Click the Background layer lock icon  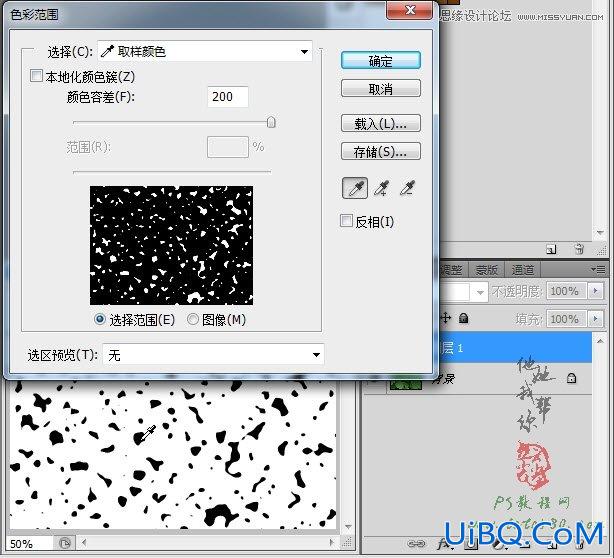[571, 378]
